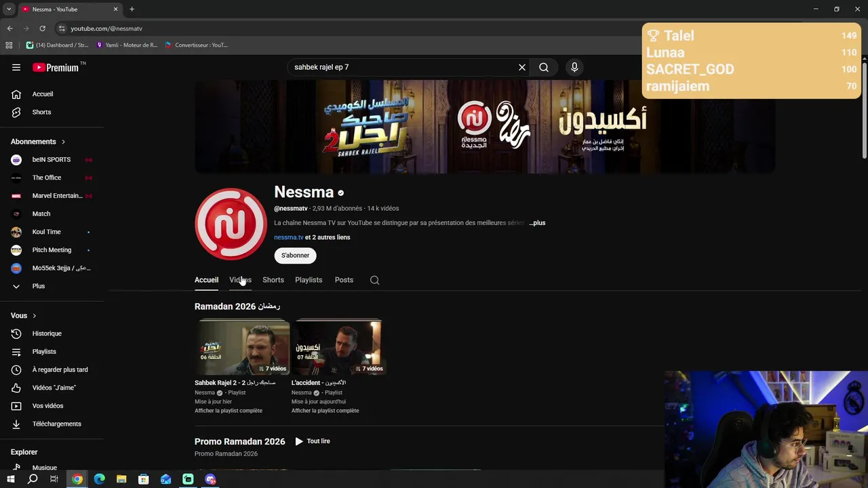This screenshot has width=868, height=488.
Task: Click the Nessma channel avatar
Action: (231, 224)
